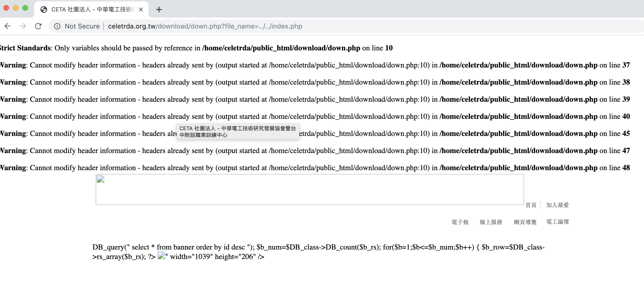
Task: Open the 網頁導覽 menu link
Action: coord(525,222)
